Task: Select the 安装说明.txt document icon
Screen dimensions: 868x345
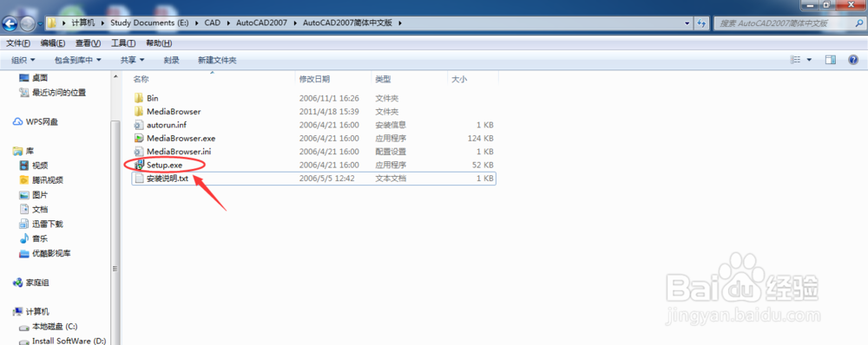Action: click(139, 178)
